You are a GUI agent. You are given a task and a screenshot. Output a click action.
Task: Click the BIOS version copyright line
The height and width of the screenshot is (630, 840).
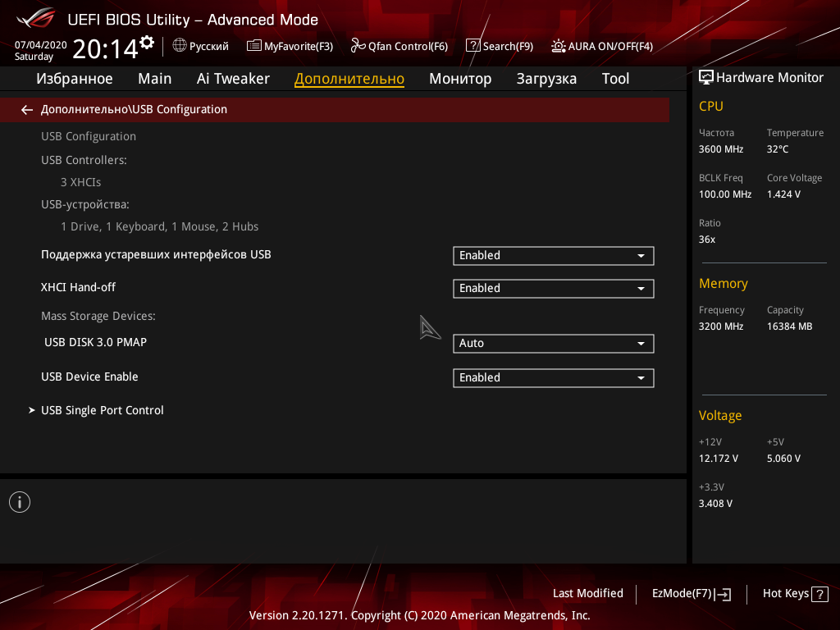click(419, 615)
